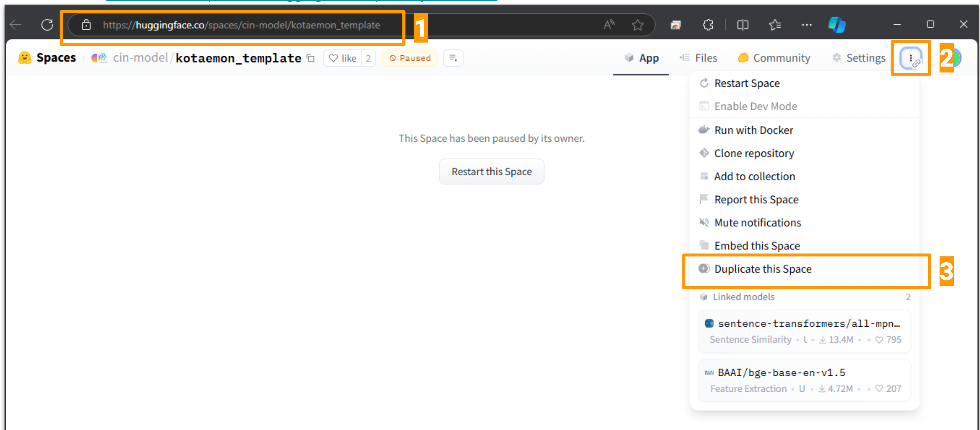Toggle split screen browser icon
Screen dimensions: 980x430
tap(742, 25)
